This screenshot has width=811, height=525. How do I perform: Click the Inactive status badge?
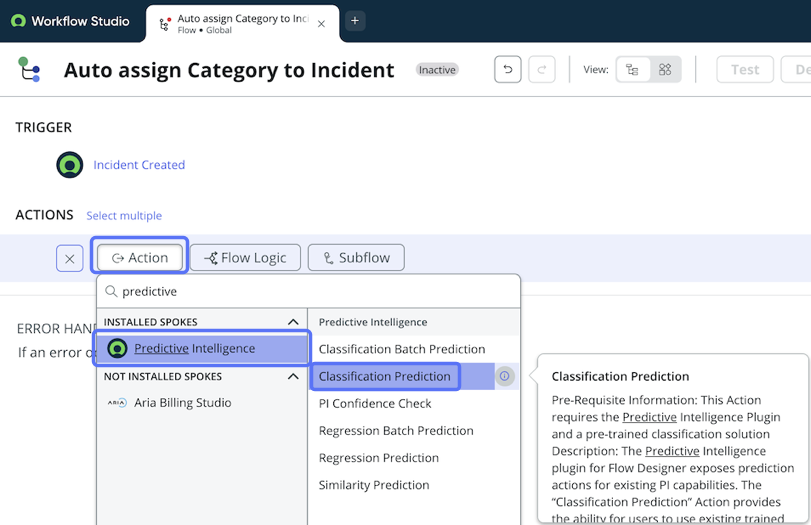[x=437, y=70]
